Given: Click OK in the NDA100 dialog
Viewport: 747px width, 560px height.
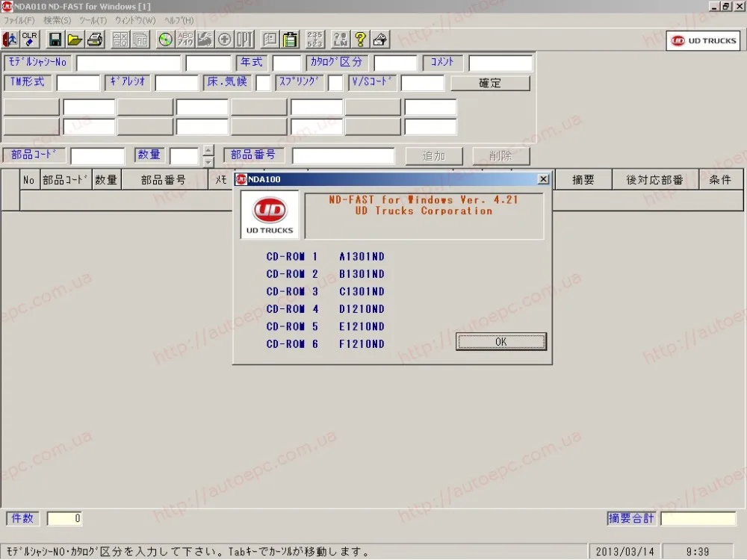Looking at the screenshot, I should click(x=500, y=342).
